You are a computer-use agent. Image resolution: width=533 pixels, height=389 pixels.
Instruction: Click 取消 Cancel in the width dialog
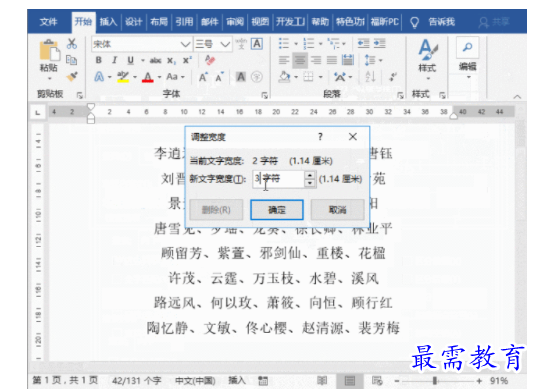tap(337, 210)
